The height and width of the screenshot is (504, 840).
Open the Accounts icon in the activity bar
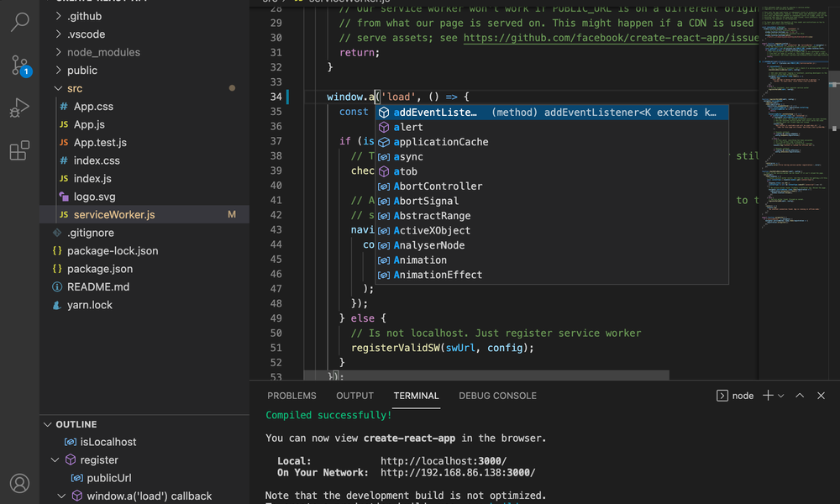point(18,483)
